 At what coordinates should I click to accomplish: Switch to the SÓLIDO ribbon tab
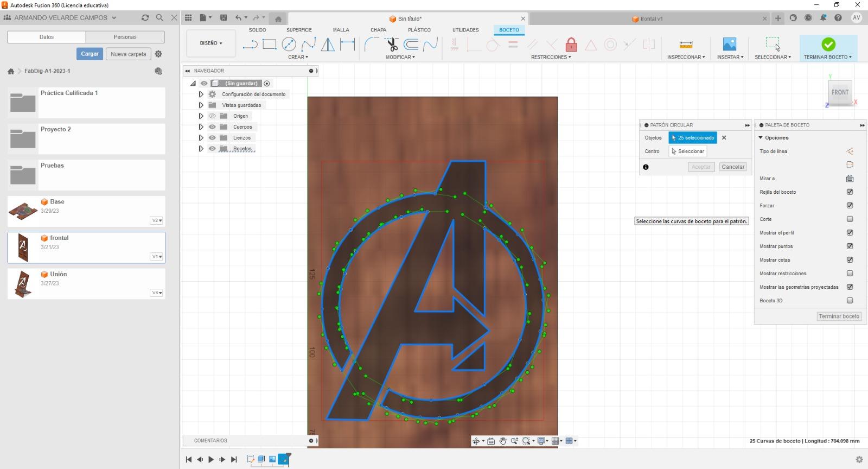tap(258, 30)
